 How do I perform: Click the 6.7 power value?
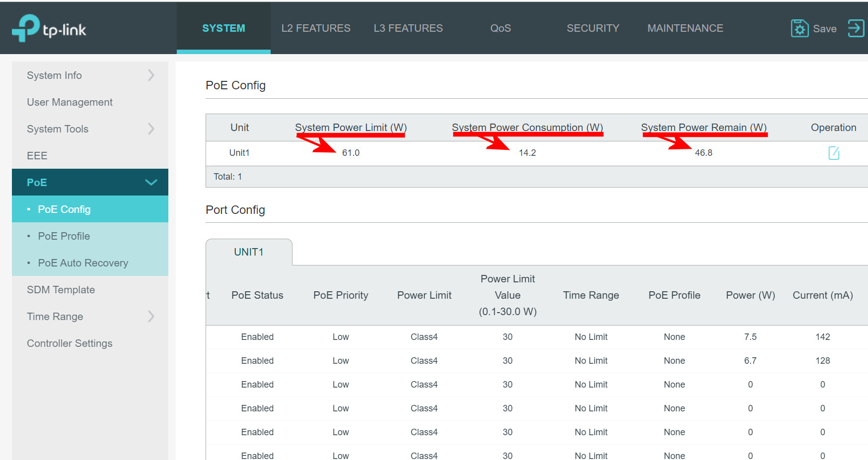tap(750, 361)
